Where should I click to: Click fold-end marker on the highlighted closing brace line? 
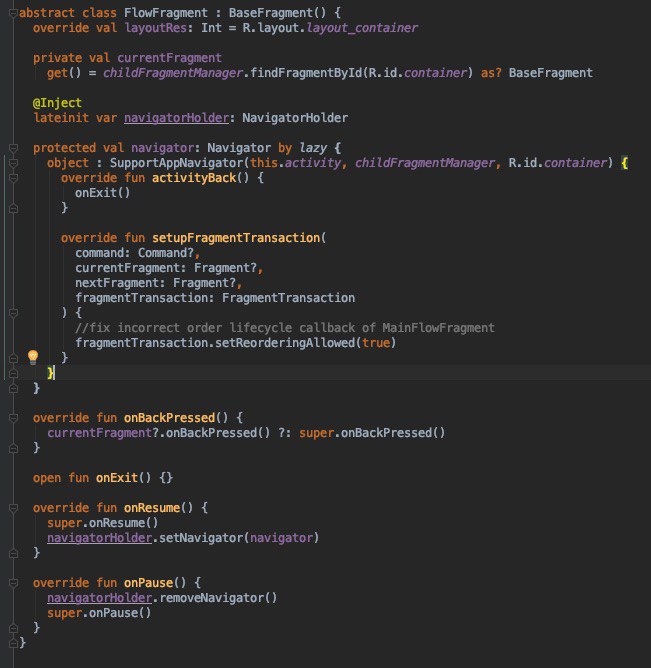[x=13, y=373]
